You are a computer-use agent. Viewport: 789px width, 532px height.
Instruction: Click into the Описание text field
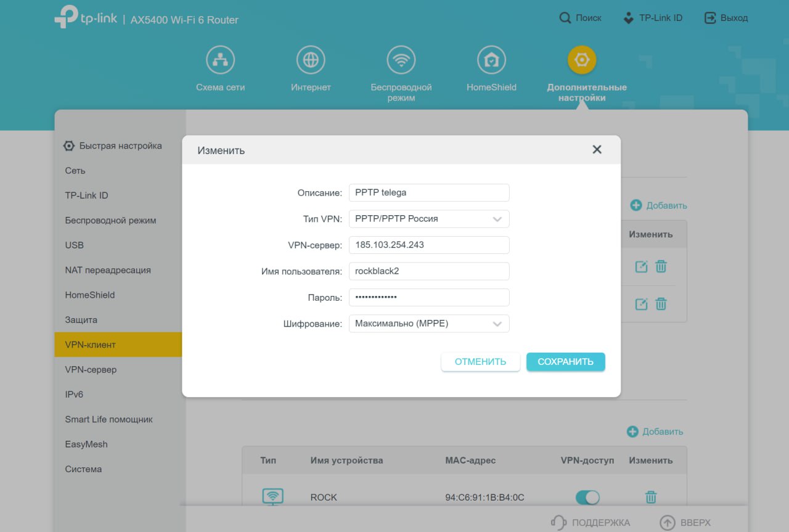point(429,192)
